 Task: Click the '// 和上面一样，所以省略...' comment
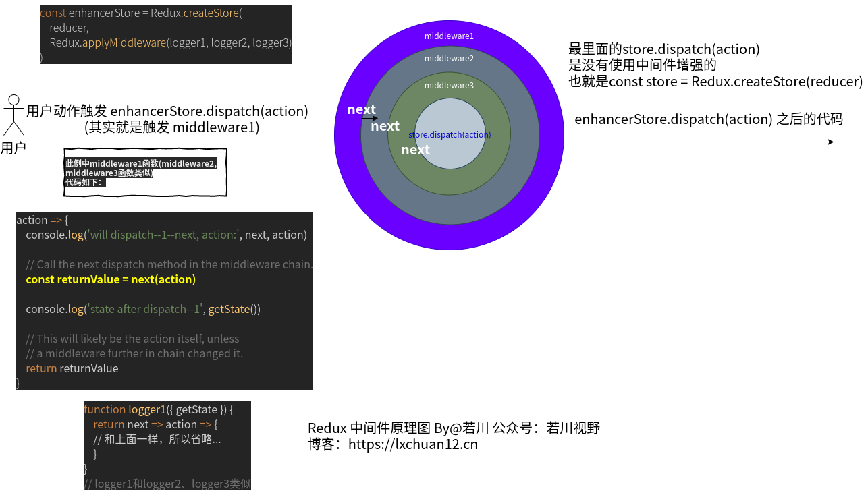click(157, 440)
